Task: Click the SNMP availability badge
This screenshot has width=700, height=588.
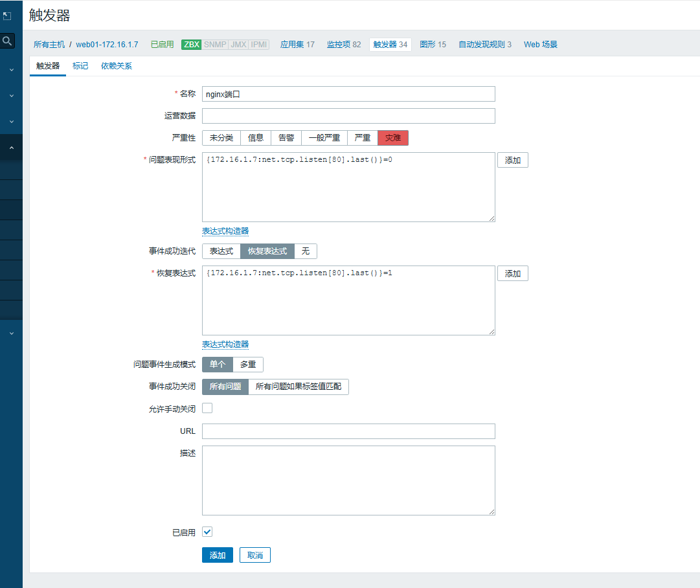Action: click(215, 44)
